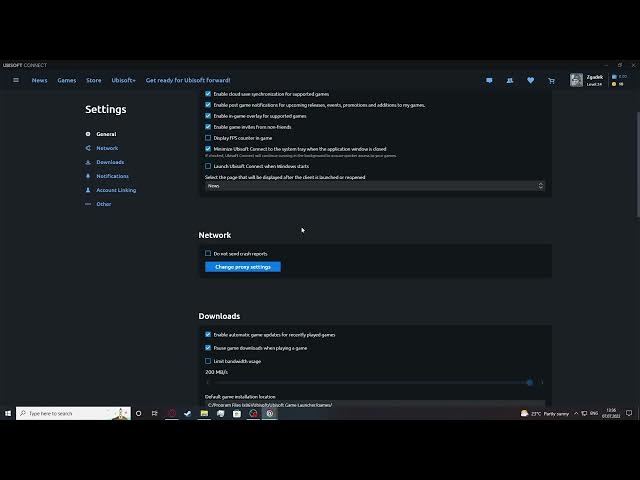Viewport: 640px width, 480px height.
Task: Click the user profile avatar
Action: 576,80
